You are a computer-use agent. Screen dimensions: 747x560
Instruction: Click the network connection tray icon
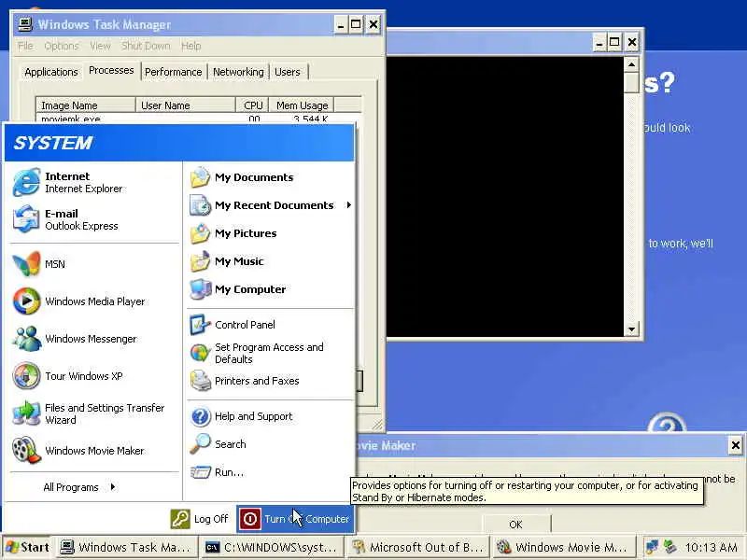click(652, 548)
